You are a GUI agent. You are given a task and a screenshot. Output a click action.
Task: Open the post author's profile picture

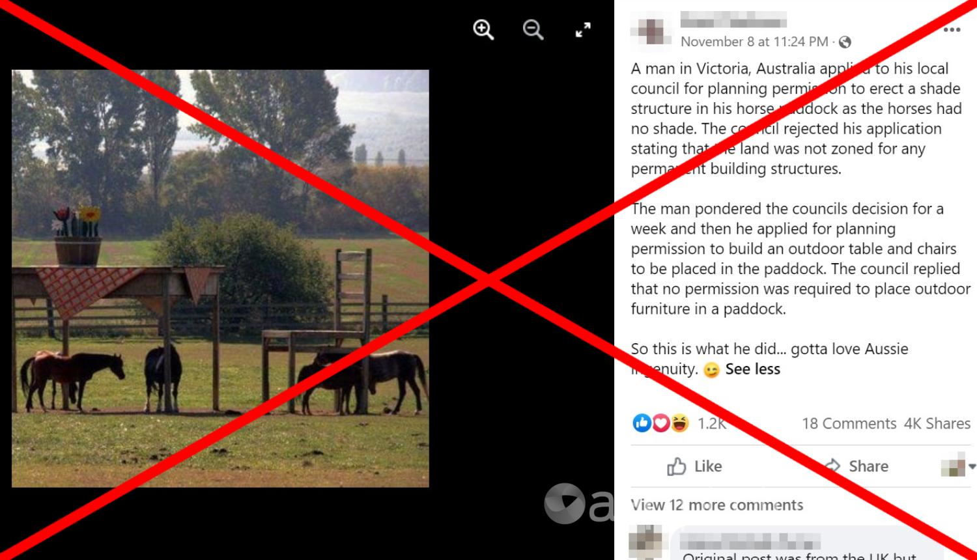pyautogui.click(x=651, y=31)
